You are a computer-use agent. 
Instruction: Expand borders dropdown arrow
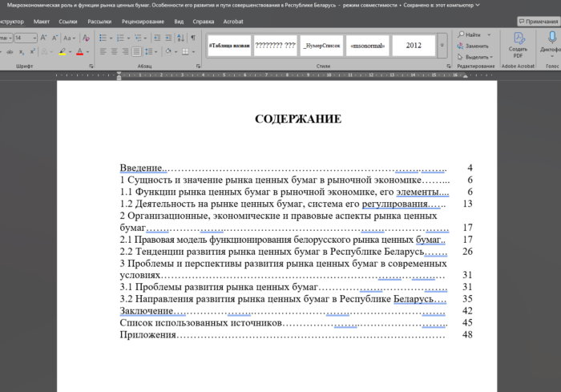point(194,52)
